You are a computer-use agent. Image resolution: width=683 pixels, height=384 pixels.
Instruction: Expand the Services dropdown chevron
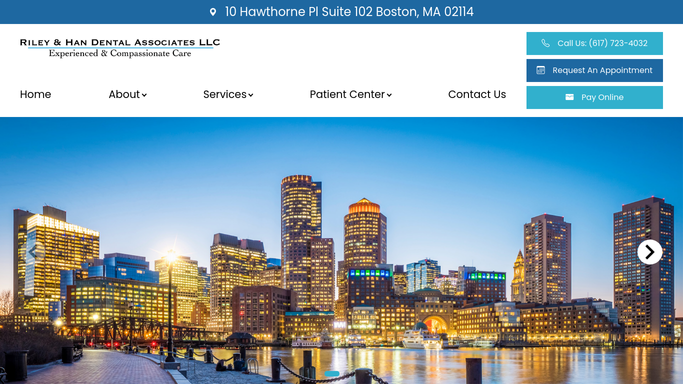pyautogui.click(x=251, y=95)
